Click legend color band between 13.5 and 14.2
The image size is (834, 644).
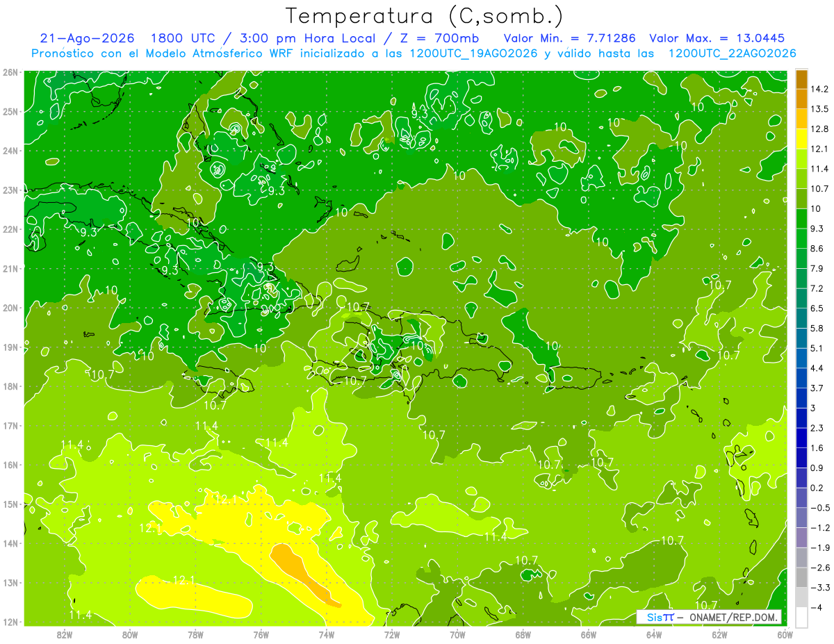(x=801, y=99)
